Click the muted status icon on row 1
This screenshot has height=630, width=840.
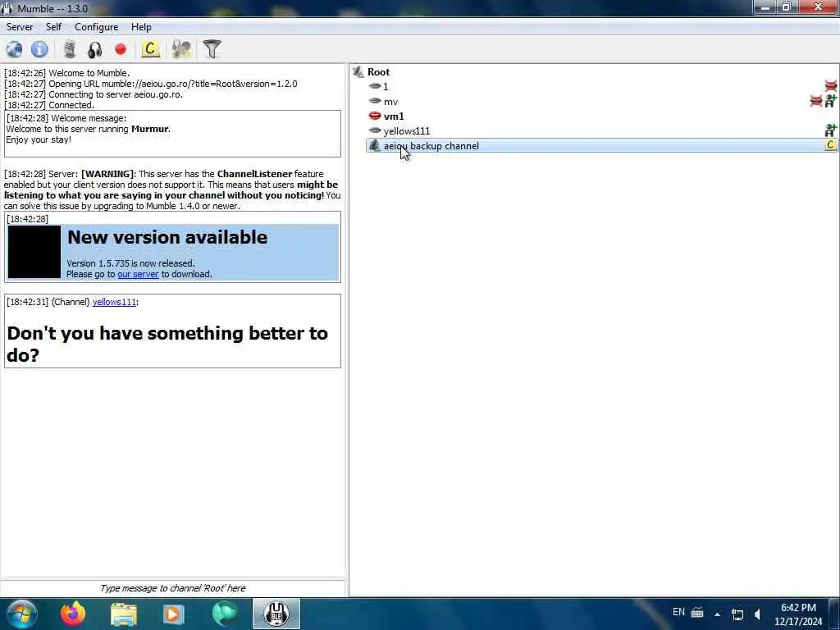pos(831,85)
